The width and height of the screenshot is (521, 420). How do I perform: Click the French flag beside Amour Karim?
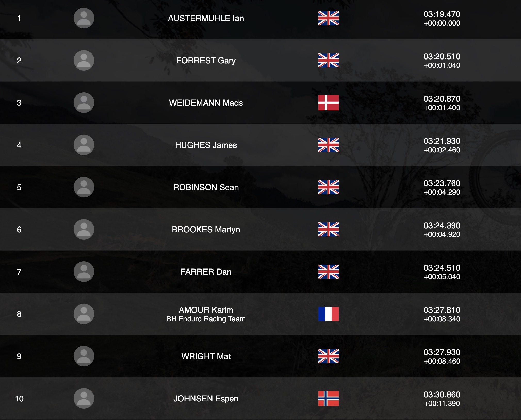coord(328,314)
